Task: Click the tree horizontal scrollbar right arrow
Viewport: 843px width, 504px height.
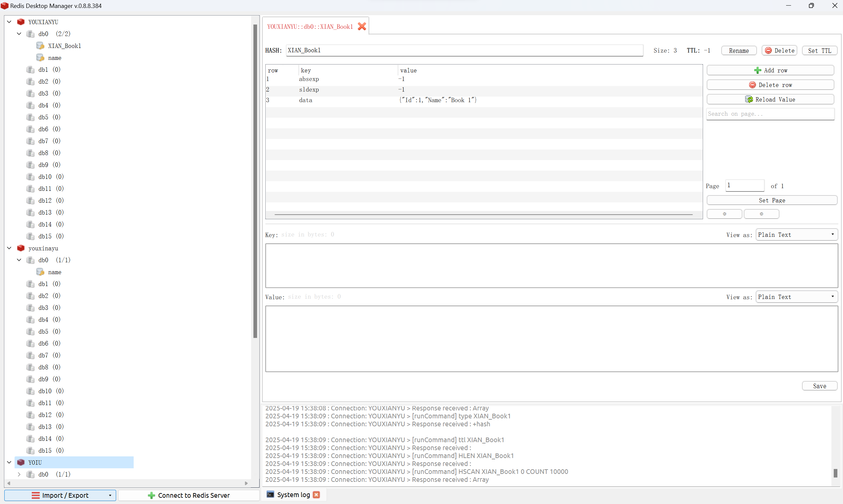Action: 246,483
